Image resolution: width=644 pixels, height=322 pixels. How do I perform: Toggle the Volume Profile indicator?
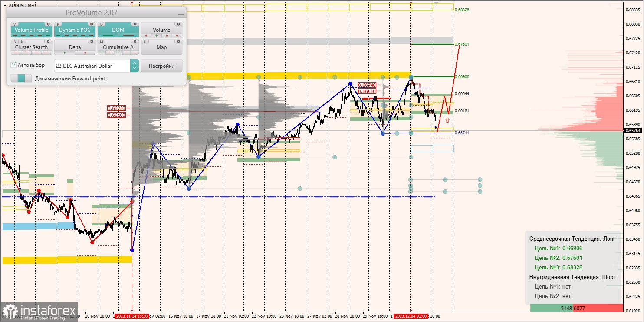(x=31, y=30)
